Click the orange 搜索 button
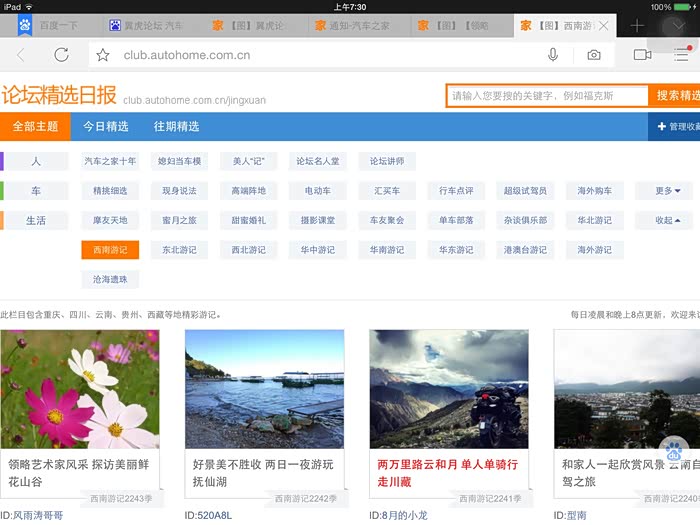Screen dimensions: 700x525 pyautogui.click(x=676, y=96)
